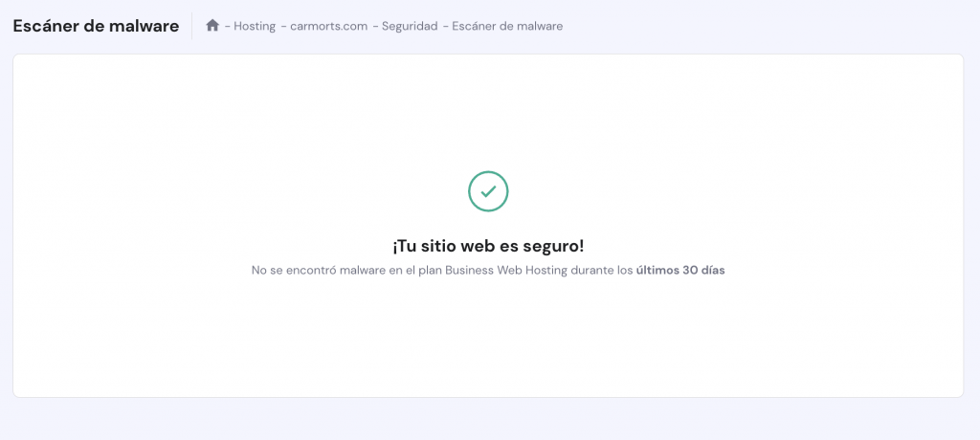The height and width of the screenshot is (440, 980).
Task: Click the ¡Tu sitio web es seguro! heading
Action: (488, 246)
